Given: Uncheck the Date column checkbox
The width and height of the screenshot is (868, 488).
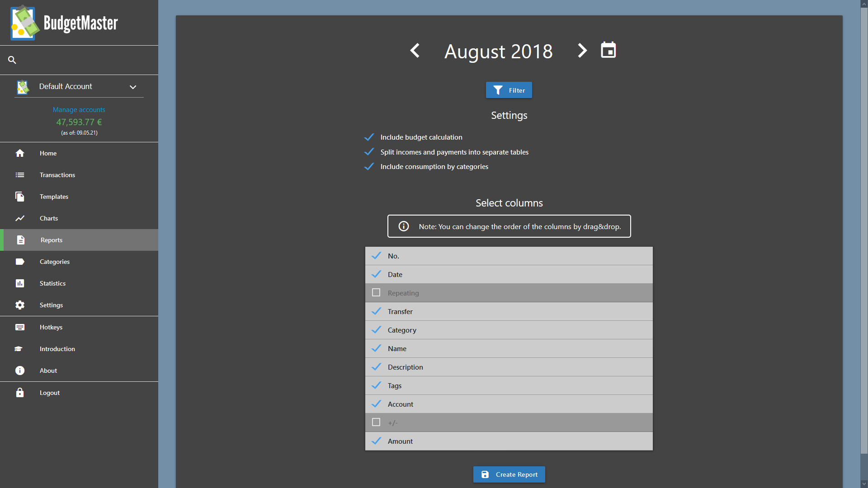Looking at the screenshot, I should [x=376, y=274].
